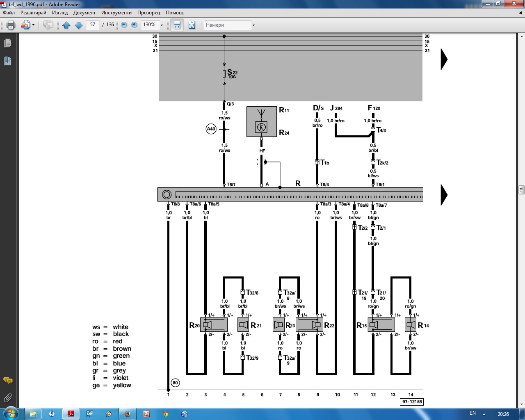525x420 pixels.
Task: Open the Pages thumbnails panel in sidebar
Action: (7, 43)
